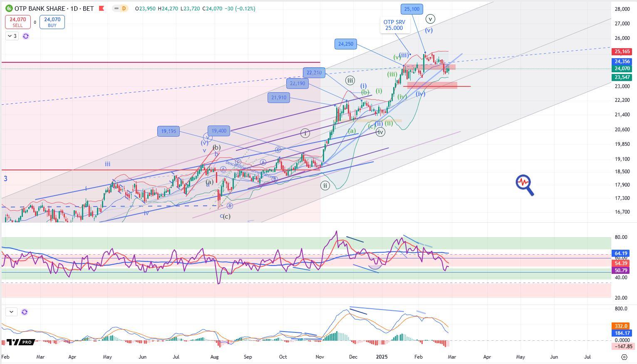Open chart settings gear at bottom right
637x364 pixels.
coord(624,357)
